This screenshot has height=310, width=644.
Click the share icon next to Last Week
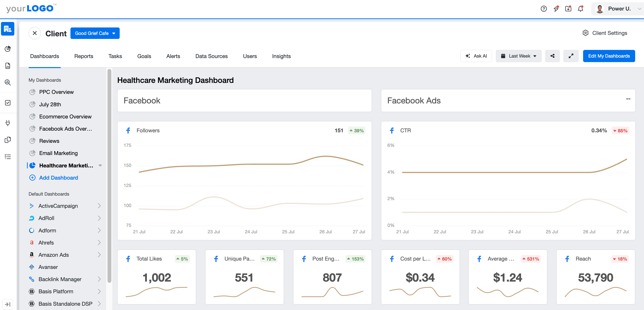coord(553,56)
